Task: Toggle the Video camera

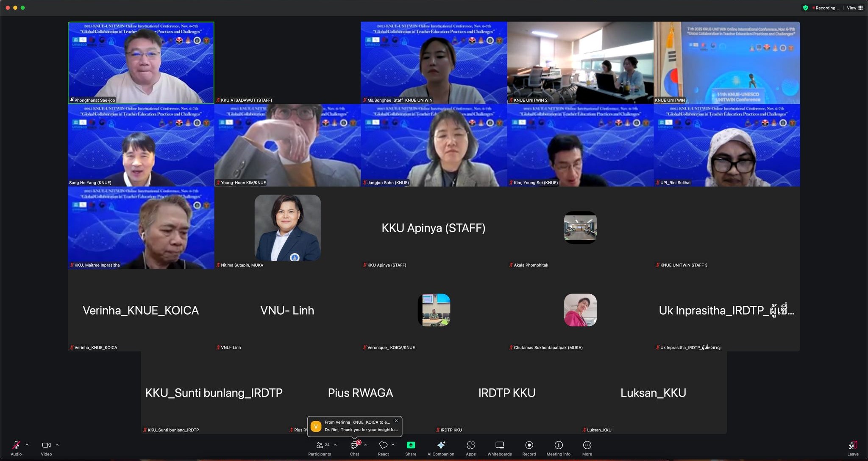Action: click(46, 446)
